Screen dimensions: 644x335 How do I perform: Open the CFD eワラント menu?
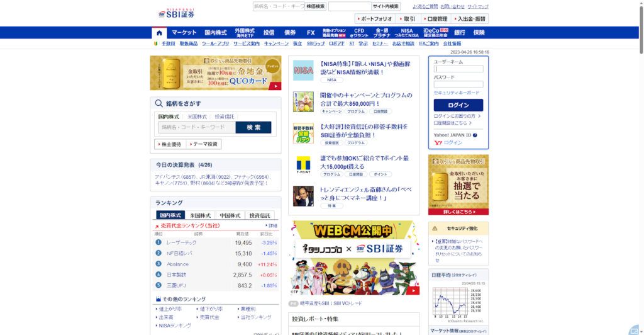click(x=359, y=33)
